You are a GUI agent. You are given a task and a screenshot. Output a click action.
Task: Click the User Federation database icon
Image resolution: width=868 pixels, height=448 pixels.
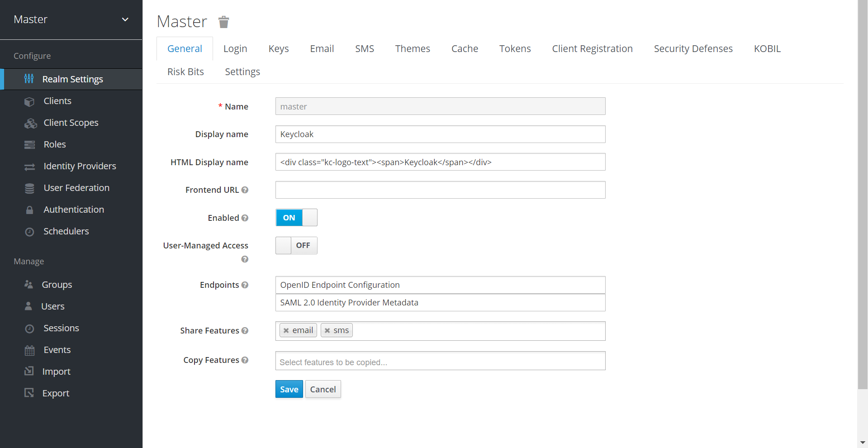tap(29, 188)
